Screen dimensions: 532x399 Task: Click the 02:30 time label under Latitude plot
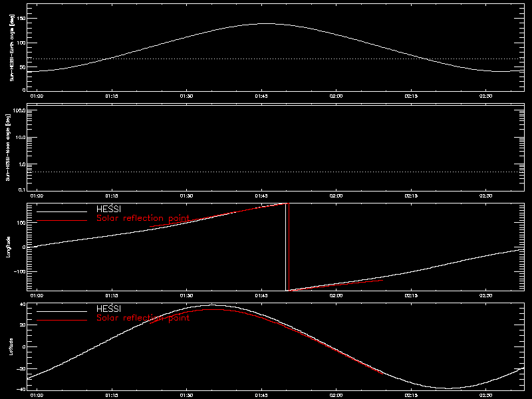click(486, 395)
